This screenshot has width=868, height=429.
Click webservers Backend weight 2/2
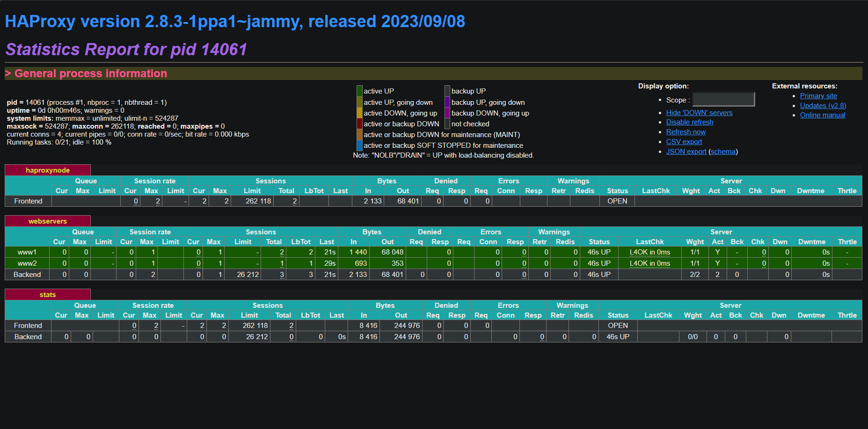(x=695, y=275)
